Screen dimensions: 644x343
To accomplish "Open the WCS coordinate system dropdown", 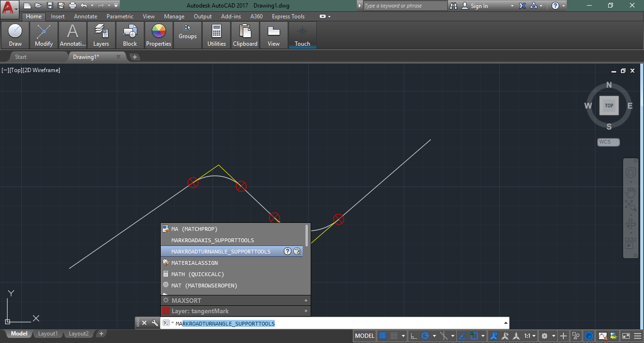I will [608, 142].
